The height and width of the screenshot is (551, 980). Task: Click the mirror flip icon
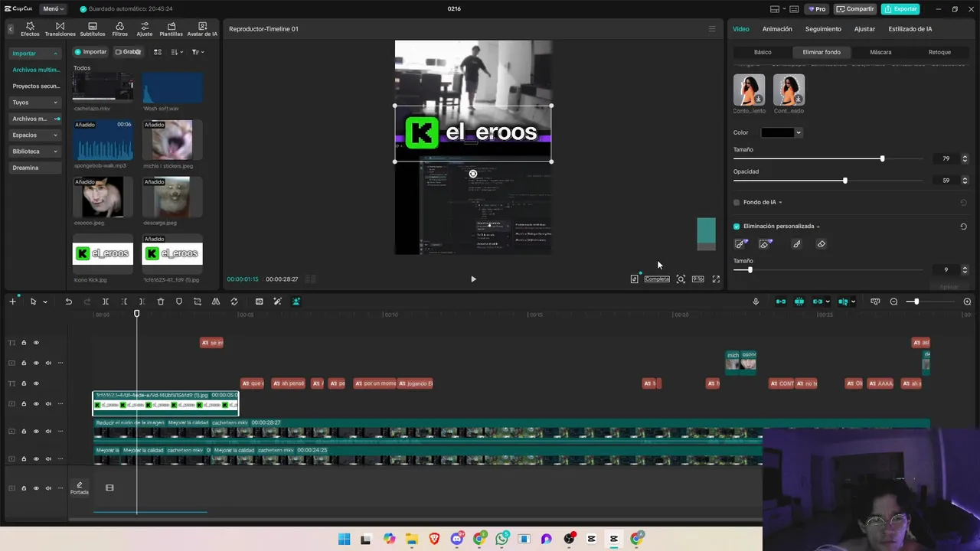(x=216, y=302)
